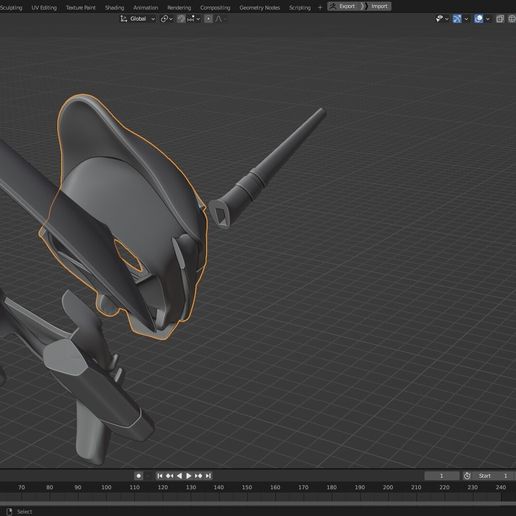Jump to the next keyframe

tap(198, 476)
